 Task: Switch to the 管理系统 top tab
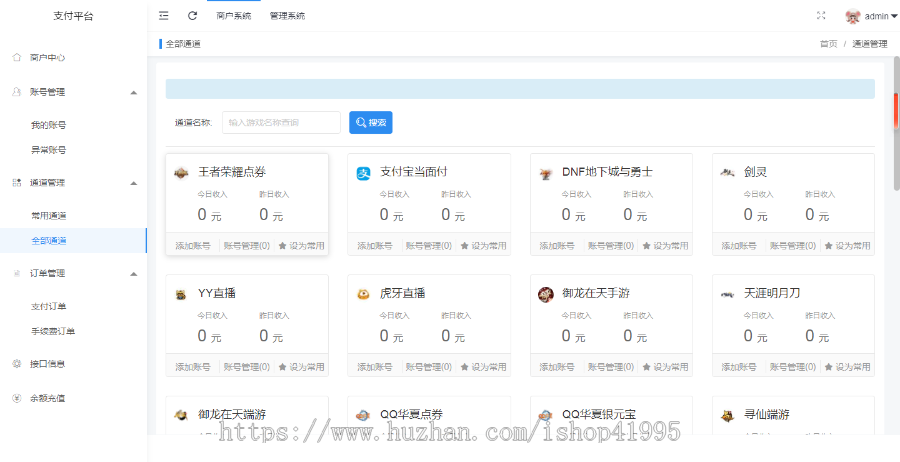(x=288, y=16)
